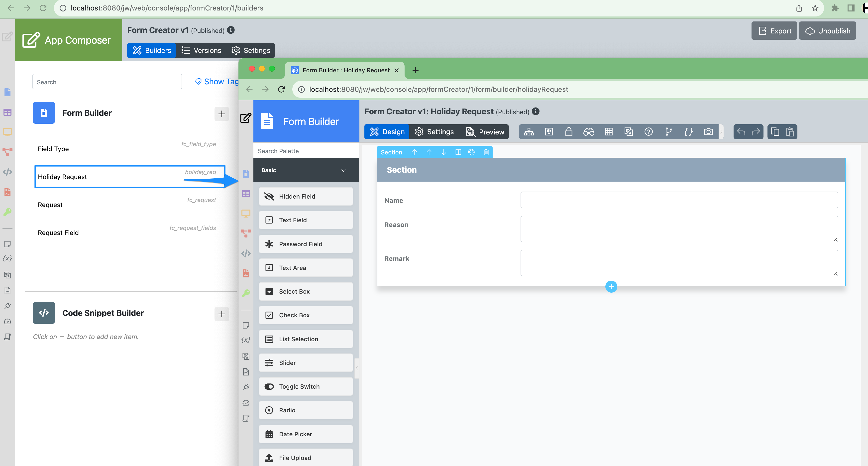Click the Unpublish button
Screen dimensions: 868x466
(x=827, y=31)
